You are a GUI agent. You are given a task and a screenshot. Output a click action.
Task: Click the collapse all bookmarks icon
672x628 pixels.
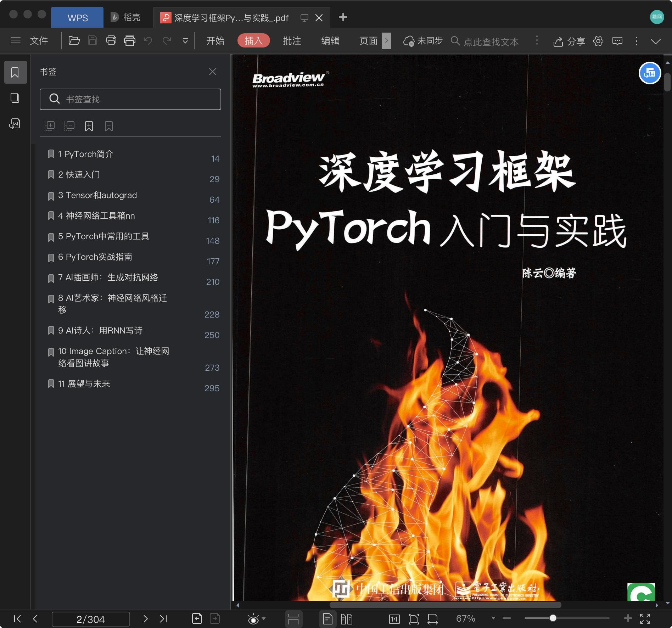tap(69, 126)
